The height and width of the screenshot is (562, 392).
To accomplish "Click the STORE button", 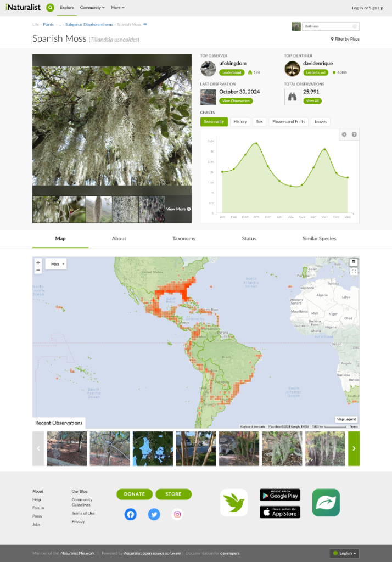I will click(x=173, y=494).
